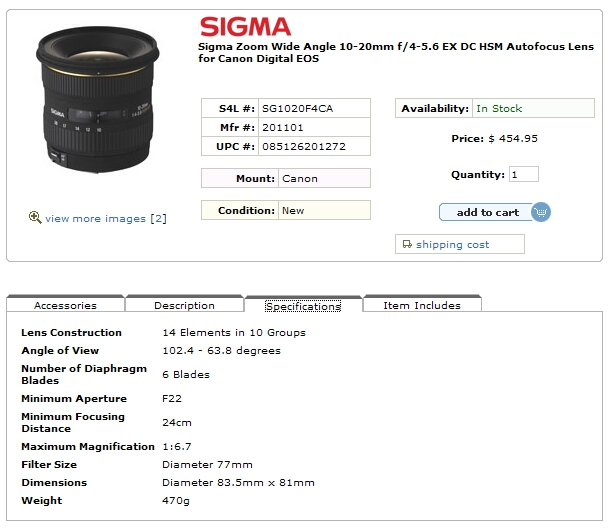Screen dimensions: 611x529
Task: Click the Sigma 10-20mm lens product title
Action: (393, 52)
